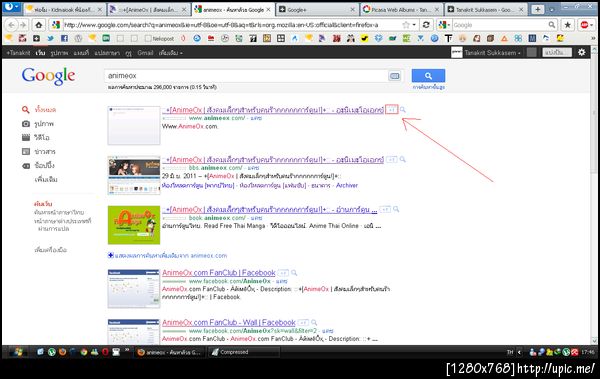The image size is (600, 379).
Task: Select Videos filter clapperboard icon in sidebar
Action: [26, 137]
